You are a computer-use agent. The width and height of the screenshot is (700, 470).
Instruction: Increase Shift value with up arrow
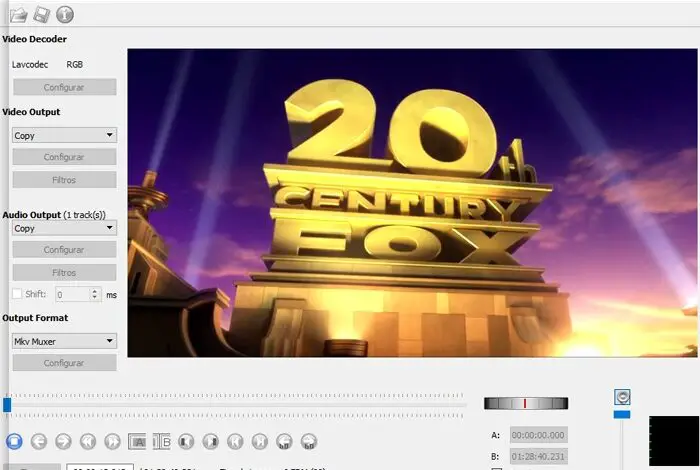coord(95,291)
